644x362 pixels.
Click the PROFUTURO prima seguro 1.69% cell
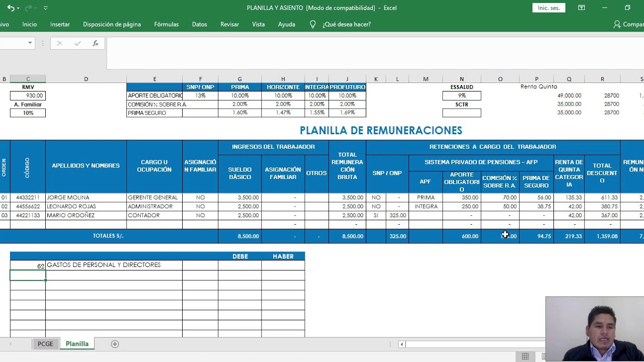point(347,113)
